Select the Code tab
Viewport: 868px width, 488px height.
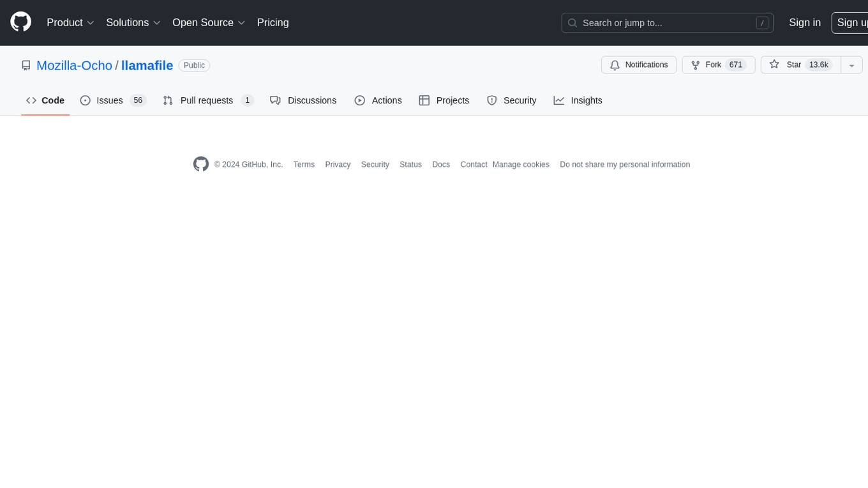tap(45, 100)
